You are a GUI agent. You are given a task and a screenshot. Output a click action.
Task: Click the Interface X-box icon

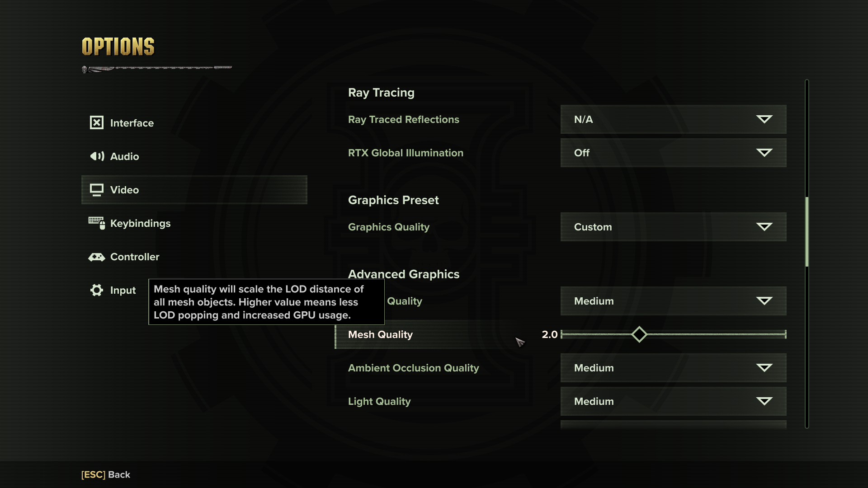tap(96, 123)
